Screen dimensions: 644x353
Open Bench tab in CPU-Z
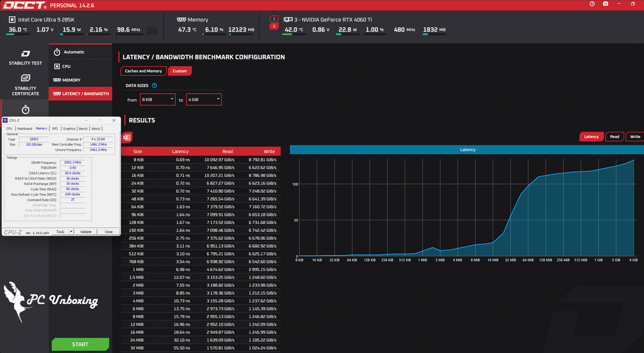tap(83, 128)
